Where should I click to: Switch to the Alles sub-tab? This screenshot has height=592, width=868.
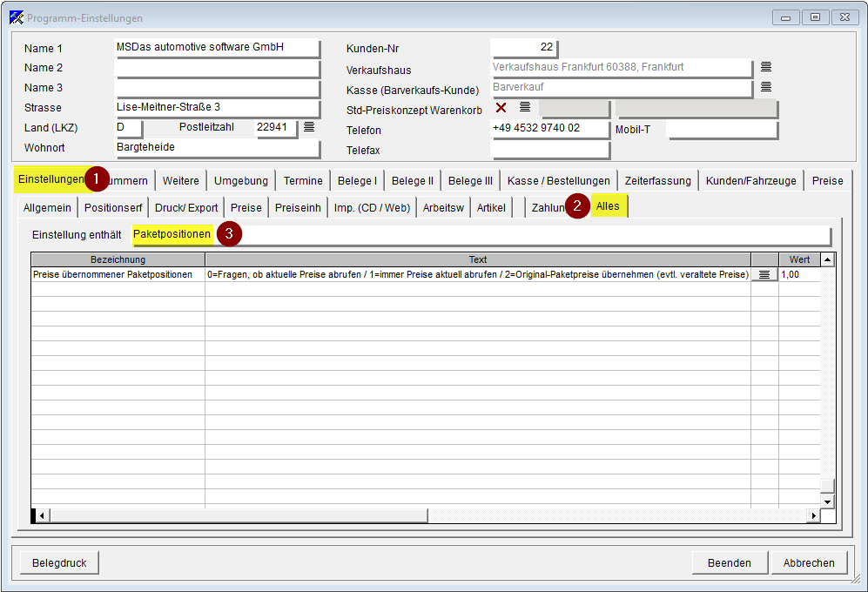coord(609,206)
